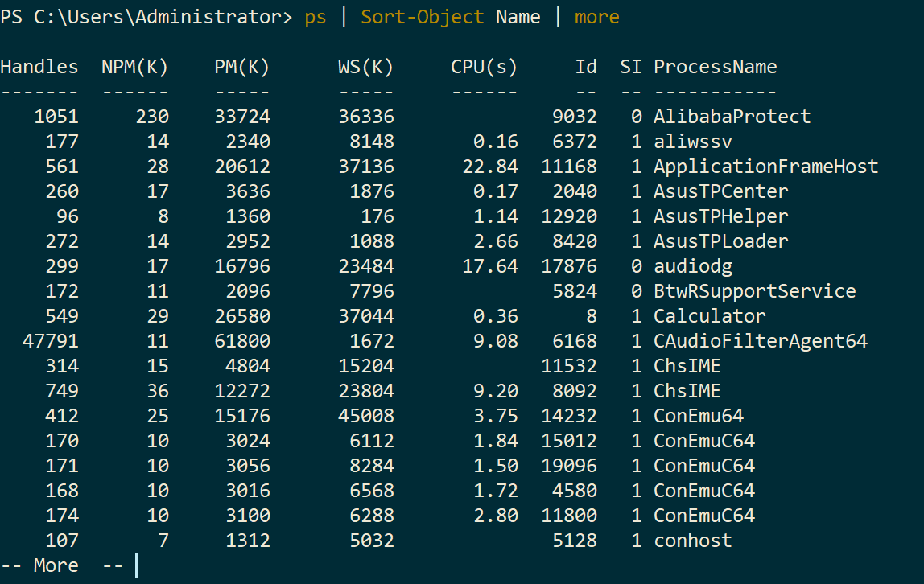924x584 pixels.
Task: Select the ProcessName column header
Action: coord(715,67)
